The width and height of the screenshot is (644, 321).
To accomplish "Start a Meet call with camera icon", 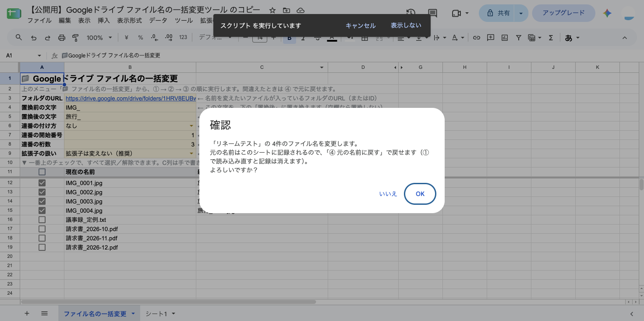I will (x=456, y=13).
